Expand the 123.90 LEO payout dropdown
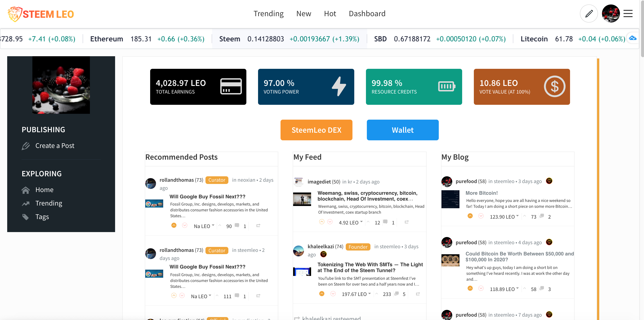Screen dimensions: 644x320 coord(517,216)
